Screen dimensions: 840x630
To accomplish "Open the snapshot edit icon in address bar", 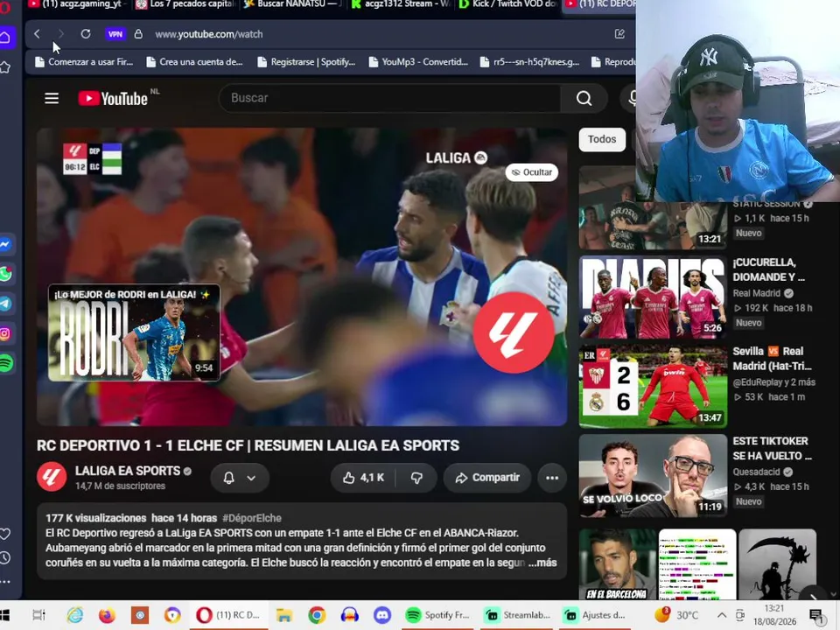I will tap(619, 34).
